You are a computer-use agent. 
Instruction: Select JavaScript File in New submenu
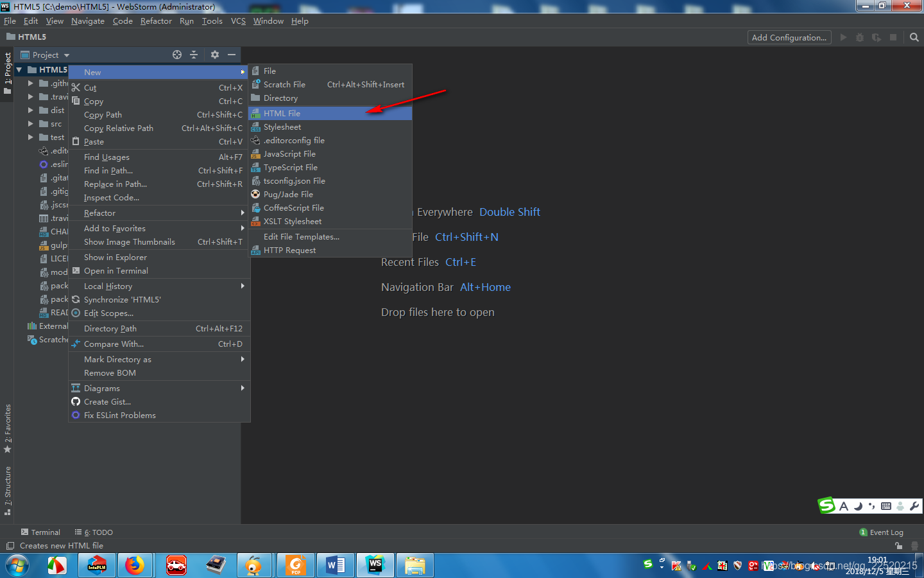click(330, 153)
